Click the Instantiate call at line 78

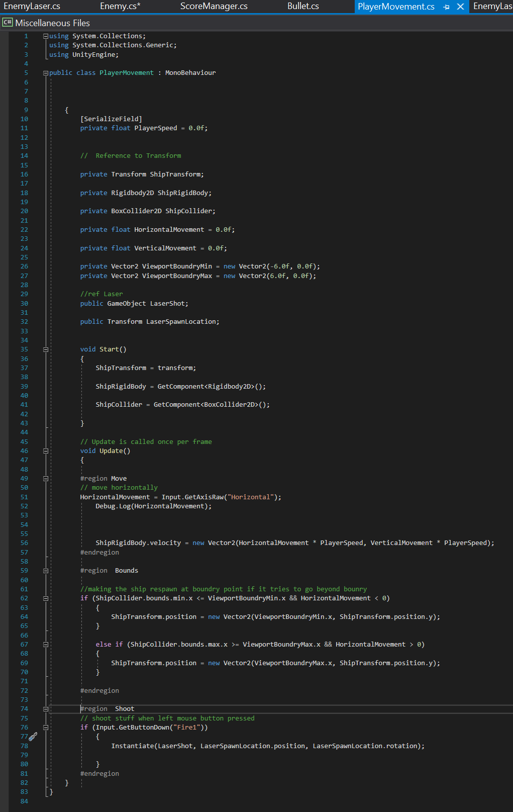(268, 746)
